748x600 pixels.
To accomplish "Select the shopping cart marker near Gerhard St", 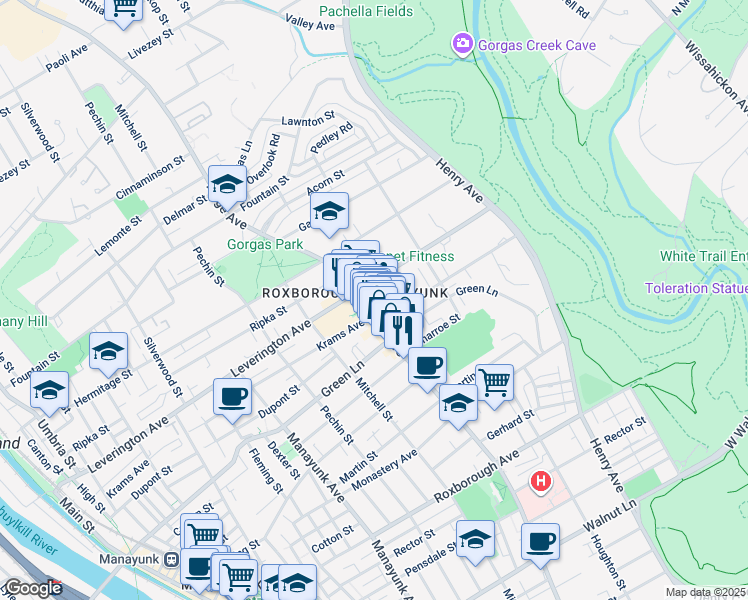I will [x=494, y=384].
